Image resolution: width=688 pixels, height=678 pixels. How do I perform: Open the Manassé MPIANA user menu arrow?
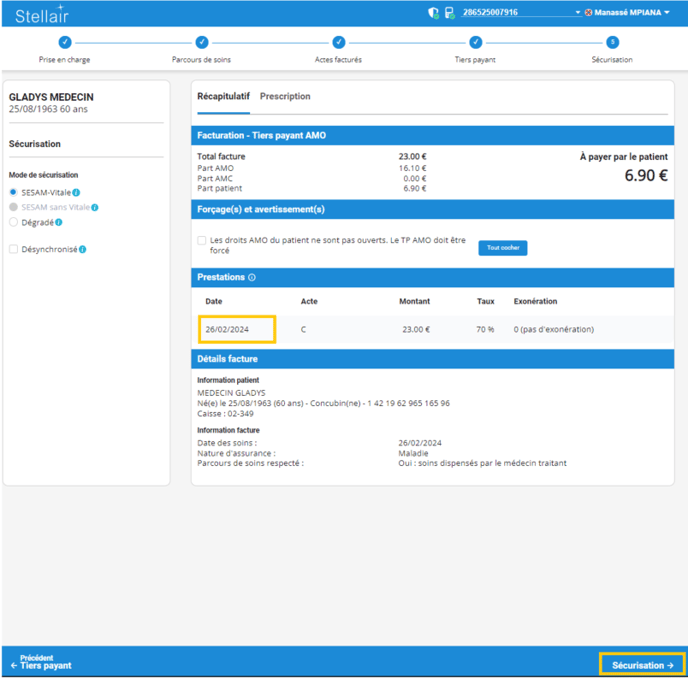[667, 13]
